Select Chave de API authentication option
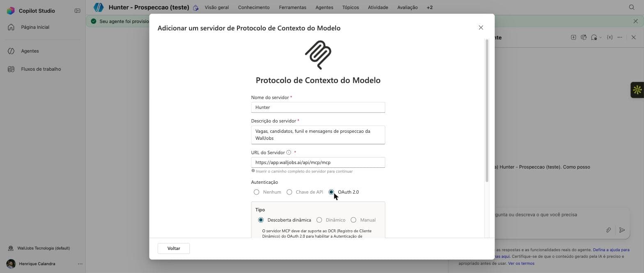This screenshot has height=273, width=644. coord(290,192)
